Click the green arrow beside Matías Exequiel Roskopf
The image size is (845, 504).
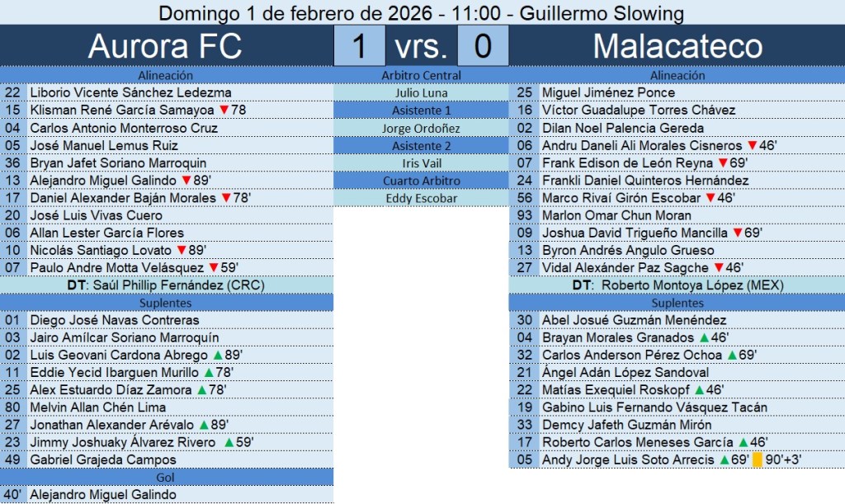click(700, 390)
